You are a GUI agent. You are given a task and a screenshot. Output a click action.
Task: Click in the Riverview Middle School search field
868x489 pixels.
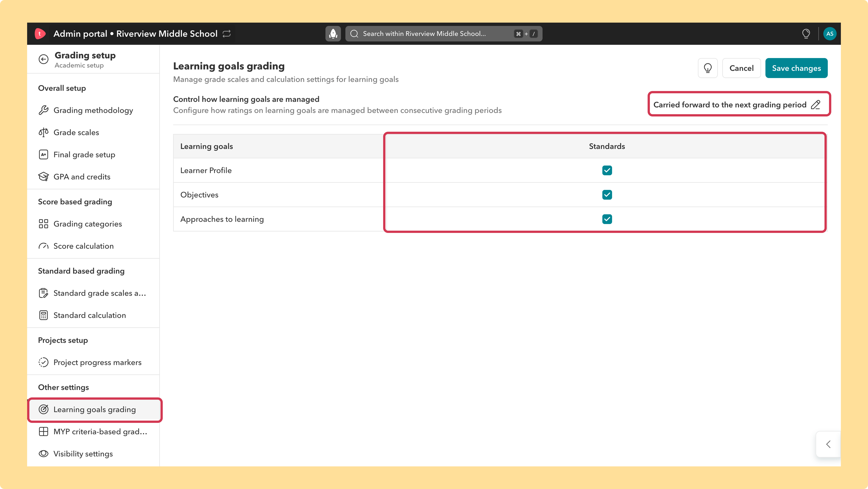click(443, 34)
